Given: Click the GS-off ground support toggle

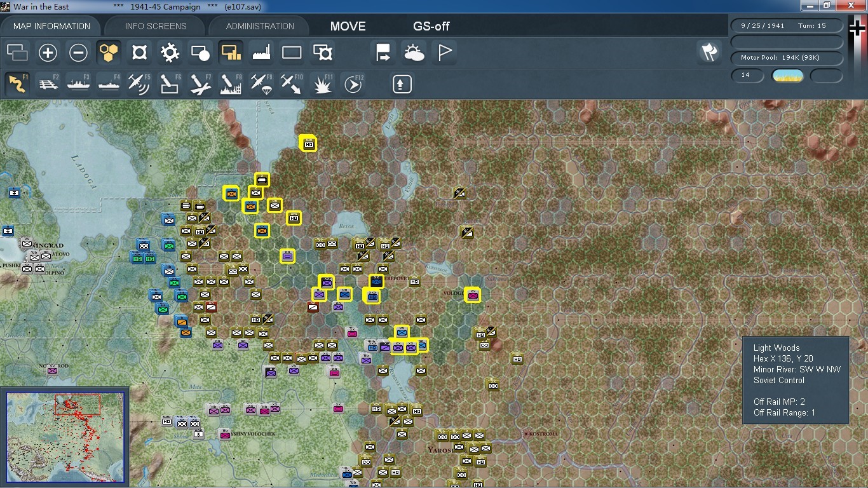Looking at the screenshot, I should click(431, 26).
